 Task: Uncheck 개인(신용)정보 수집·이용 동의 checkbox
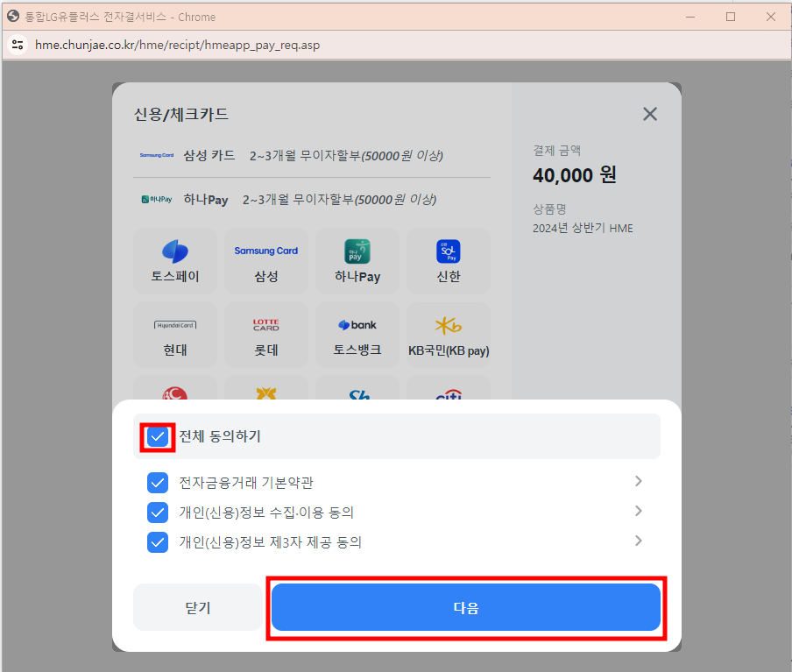(x=158, y=513)
